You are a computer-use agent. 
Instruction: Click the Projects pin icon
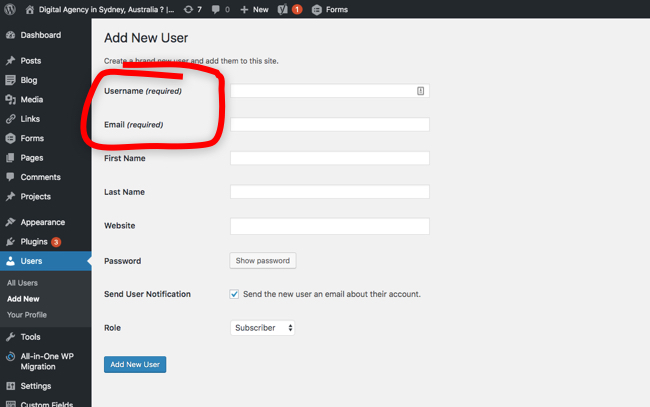(x=10, y=196)
